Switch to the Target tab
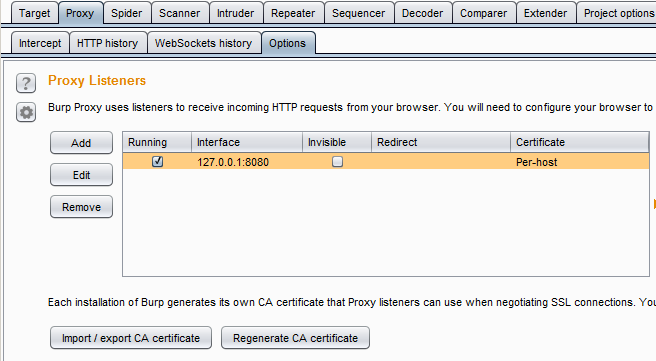The image size is (656, 361). [34, 13]
